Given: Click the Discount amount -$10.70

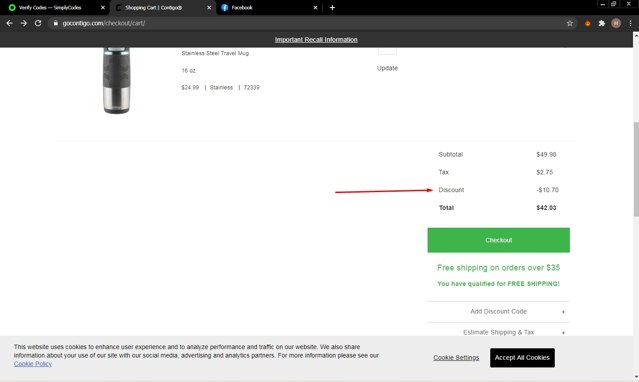Looking at the screenshot, I should [x=547, y=190].
